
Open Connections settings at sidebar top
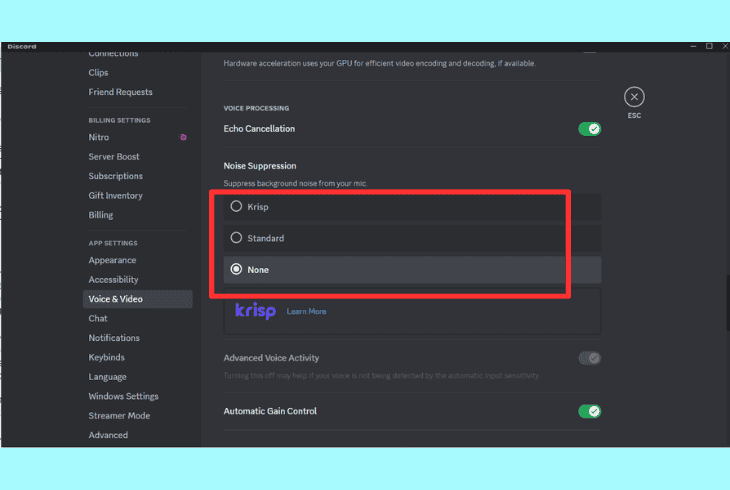click(x=113, y=54)
